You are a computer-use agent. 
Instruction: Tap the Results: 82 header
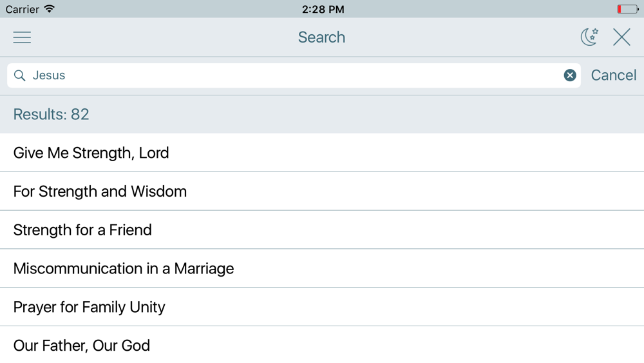point(51,114)
